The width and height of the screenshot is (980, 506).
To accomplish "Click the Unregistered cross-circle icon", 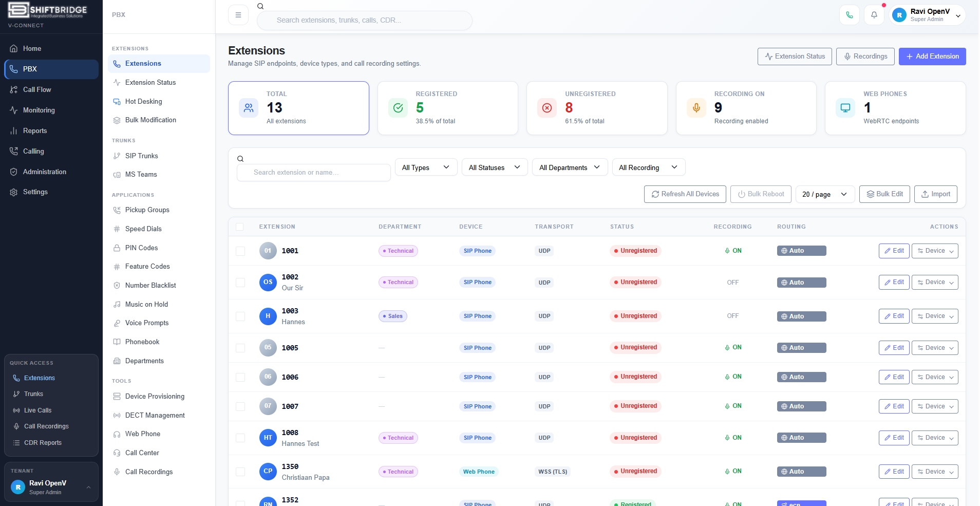I will click(547, 108).
